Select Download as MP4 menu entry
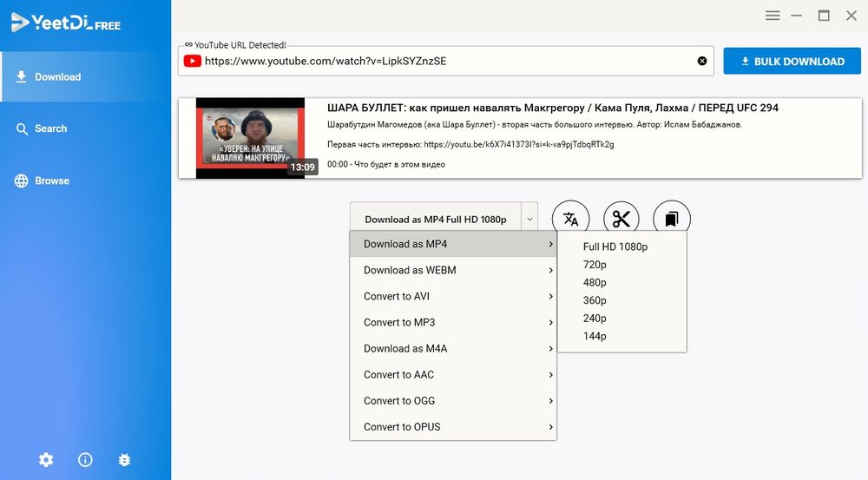 pyautogui.click(x=453, y=244)
